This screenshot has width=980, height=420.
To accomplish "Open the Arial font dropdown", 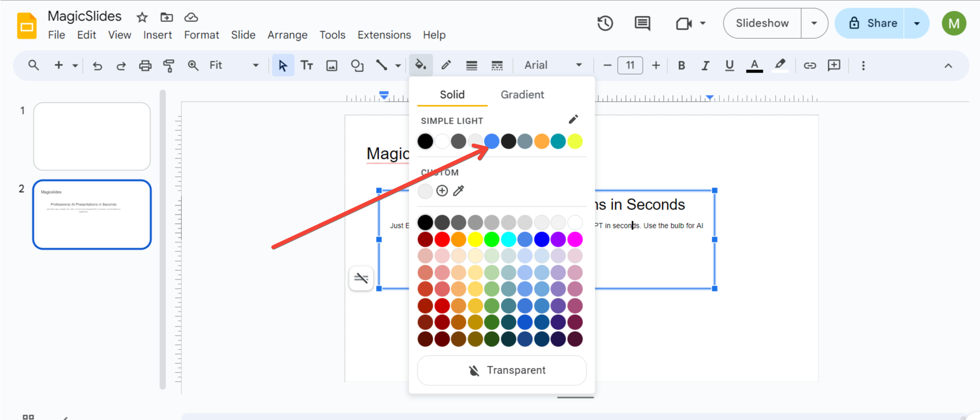I will pos(553,65).
